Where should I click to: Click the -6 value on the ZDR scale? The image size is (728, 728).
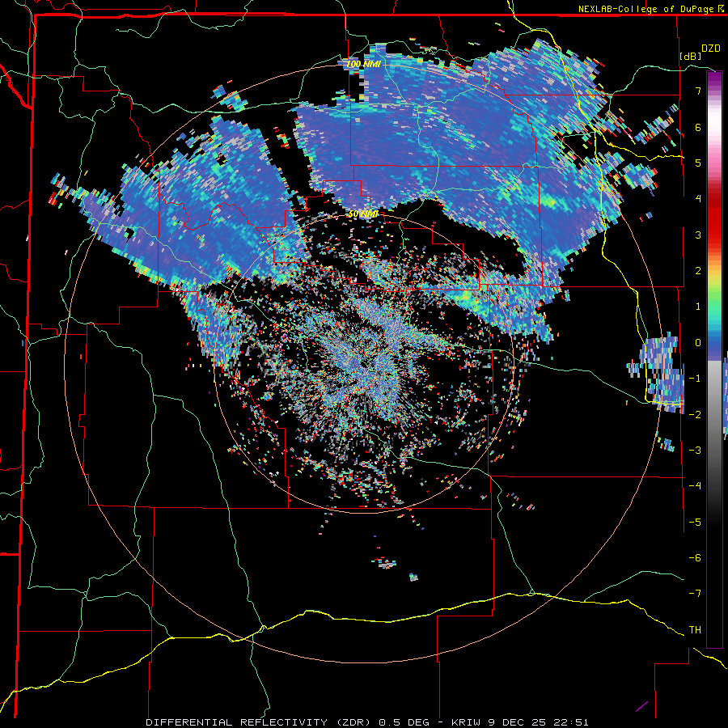(x=695, y=557)
